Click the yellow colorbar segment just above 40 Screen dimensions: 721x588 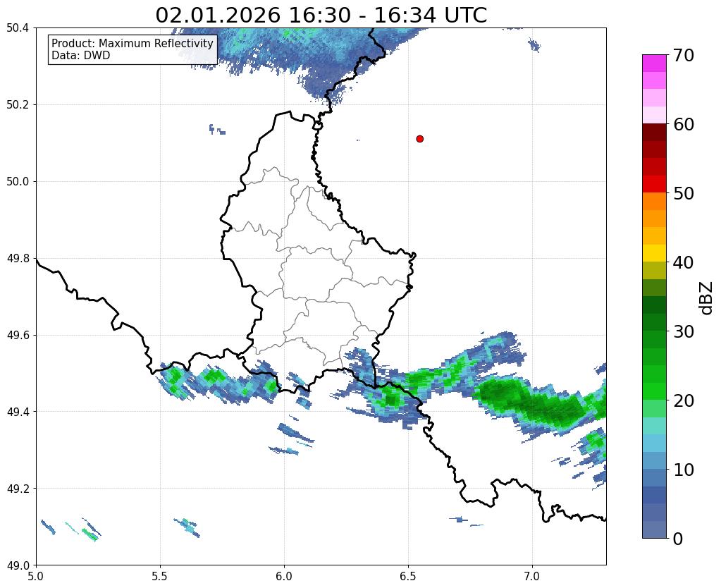pos(654,253)
